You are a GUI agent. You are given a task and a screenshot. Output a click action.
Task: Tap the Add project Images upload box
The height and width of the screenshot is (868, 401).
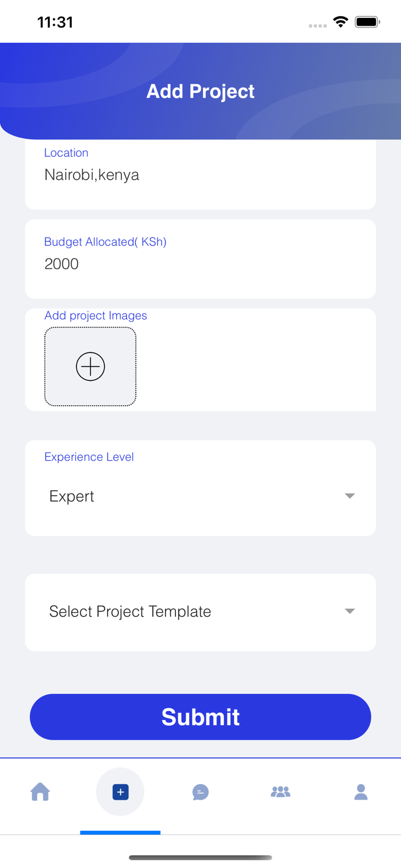[90, 366]
